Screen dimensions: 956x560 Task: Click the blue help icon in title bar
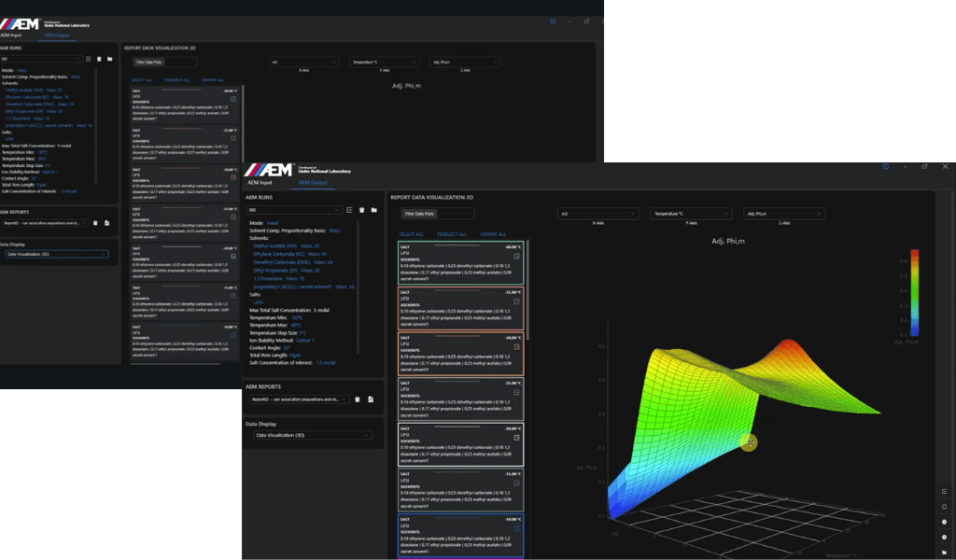coord(886,166)
